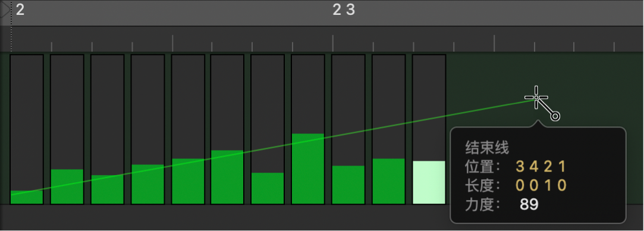Select the sixth velocity bar
The width and height of the screenshot is (644, 231).
tap(227, 177)
